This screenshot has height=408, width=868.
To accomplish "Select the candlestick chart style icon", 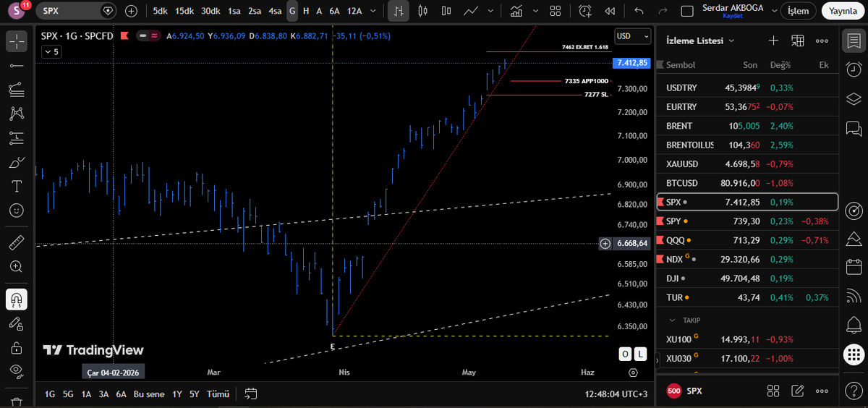I will click(422, 11).
